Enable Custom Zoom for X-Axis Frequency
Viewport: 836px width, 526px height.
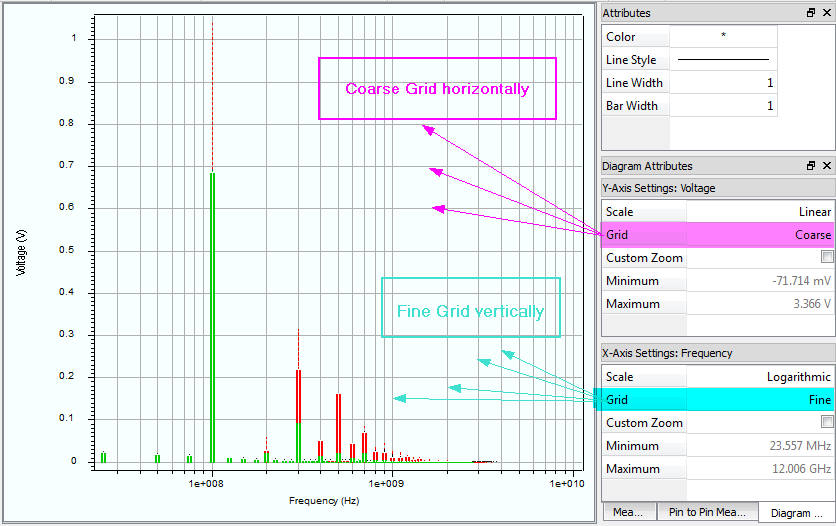click(x=826, y=423)
